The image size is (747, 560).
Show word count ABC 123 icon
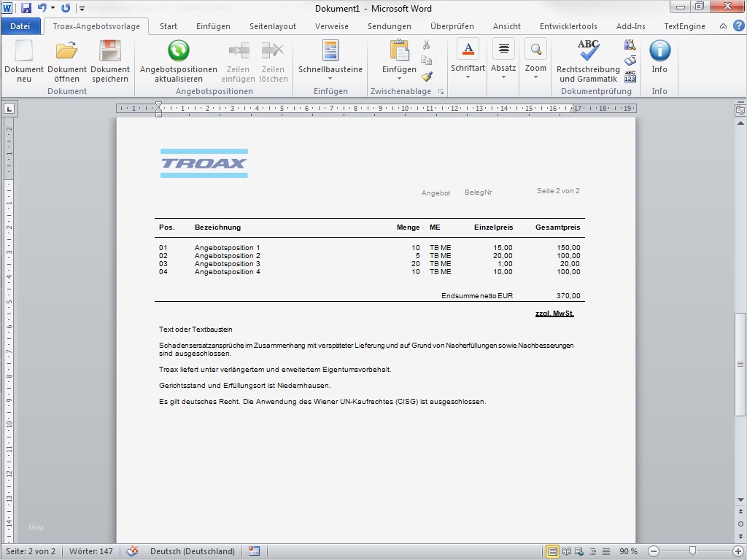click(x=630, y=76)
